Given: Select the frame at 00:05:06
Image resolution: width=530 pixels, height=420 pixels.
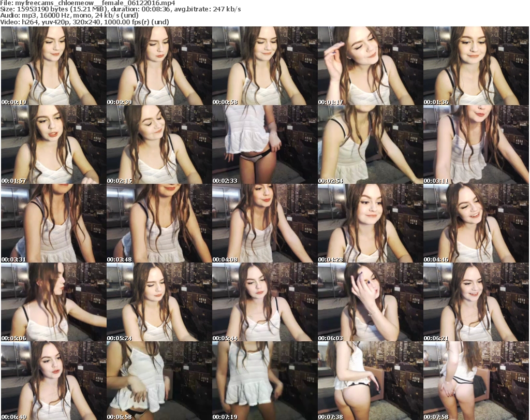Looking at the screenshot, I should coord(54,302).
